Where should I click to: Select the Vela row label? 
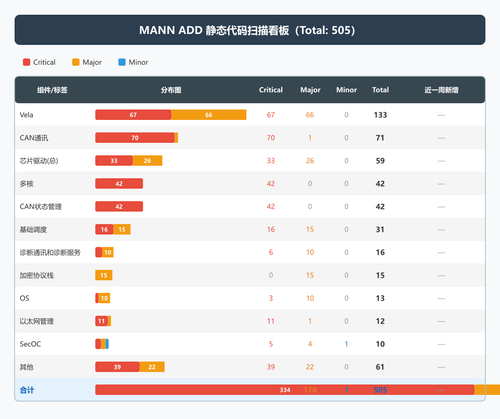[26, 115]
